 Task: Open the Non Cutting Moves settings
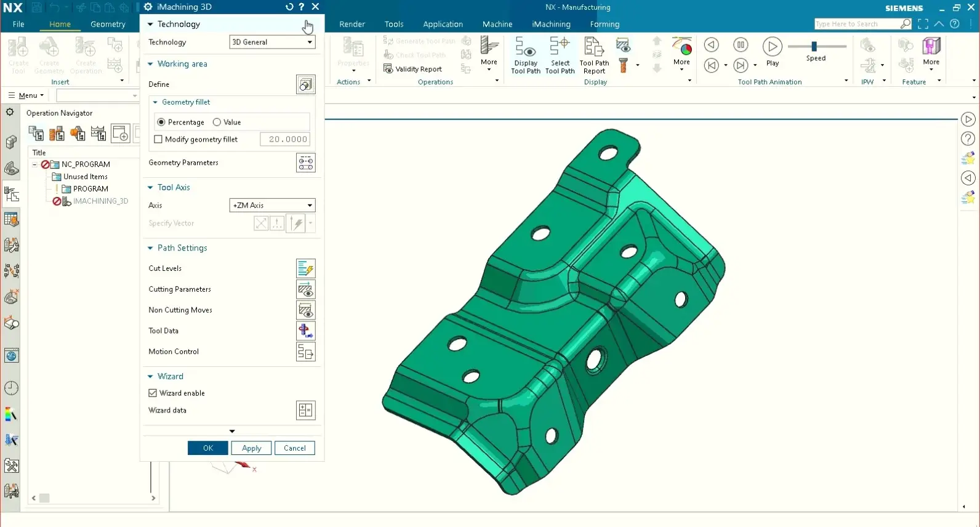305,310
